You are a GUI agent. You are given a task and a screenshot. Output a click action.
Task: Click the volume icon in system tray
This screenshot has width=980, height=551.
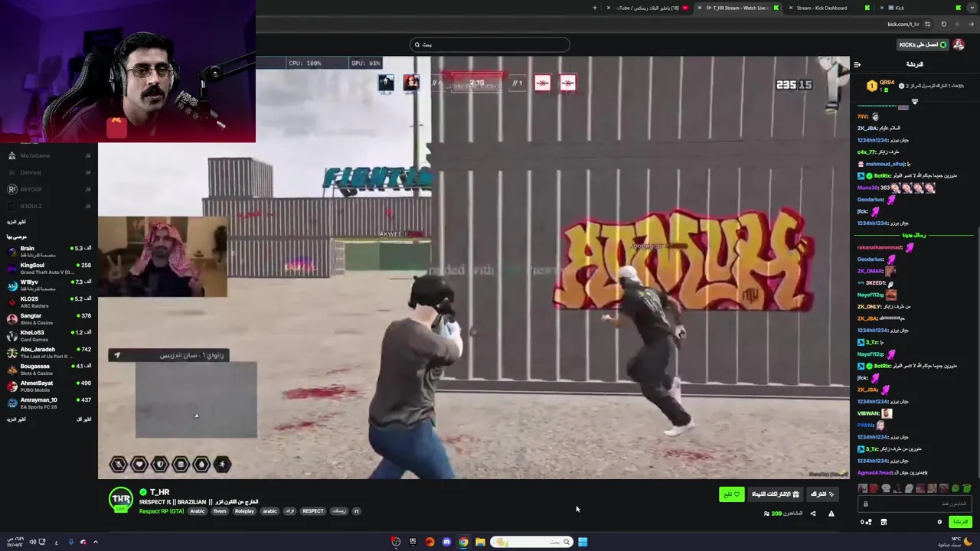[x=32, y=542]
